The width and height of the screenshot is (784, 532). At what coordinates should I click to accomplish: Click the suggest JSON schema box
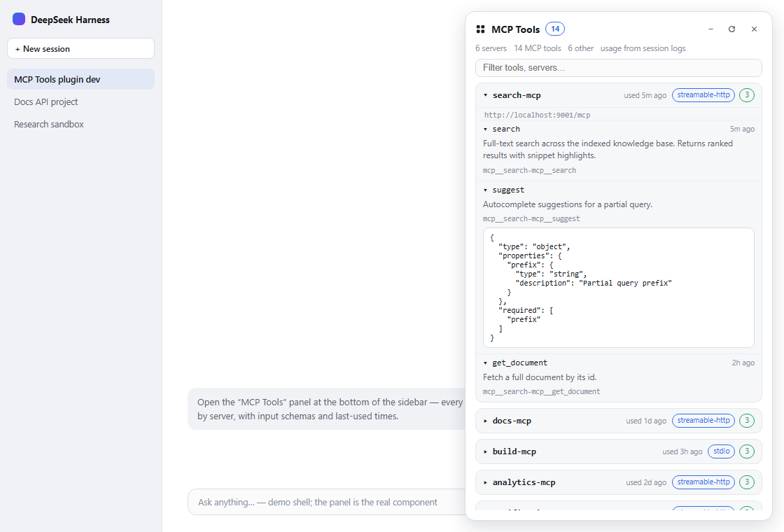[619, 288]
